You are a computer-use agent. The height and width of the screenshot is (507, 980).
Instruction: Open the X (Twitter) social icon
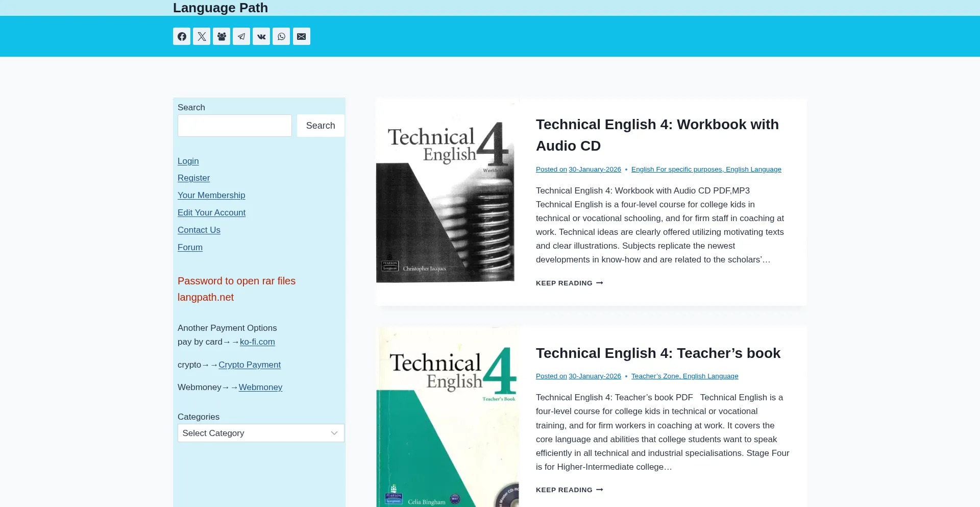tap(202, 36)
